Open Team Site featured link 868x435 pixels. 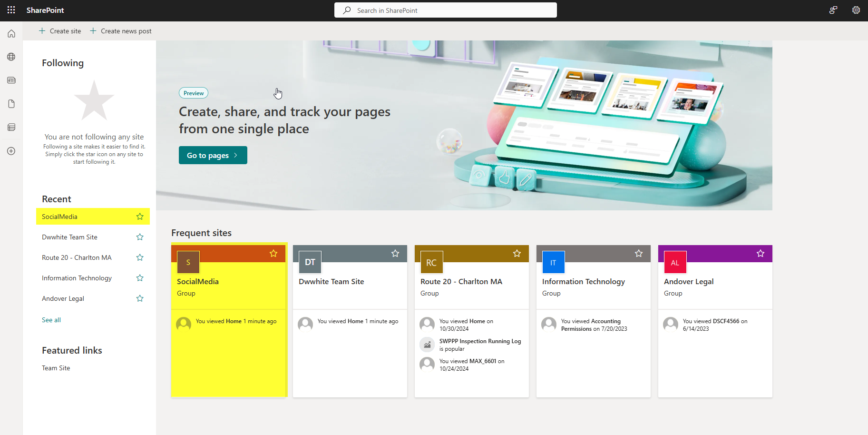click(x=56, y=368)
